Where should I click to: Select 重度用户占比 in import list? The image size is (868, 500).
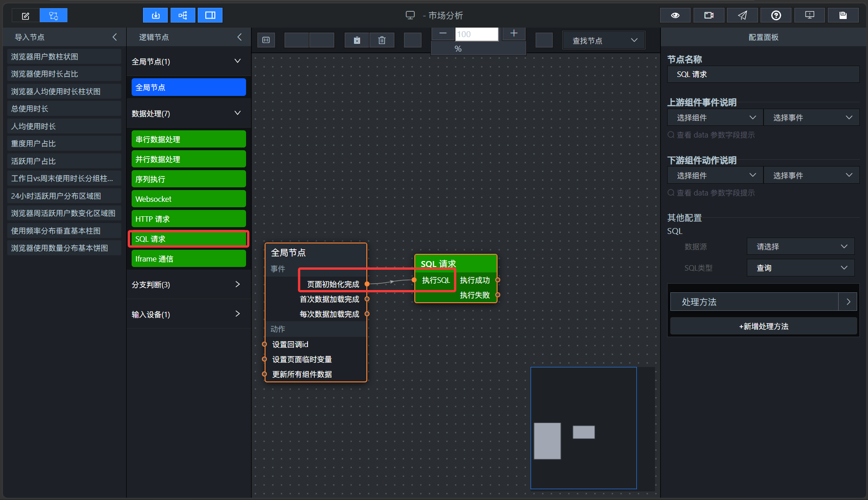point(64,143)
